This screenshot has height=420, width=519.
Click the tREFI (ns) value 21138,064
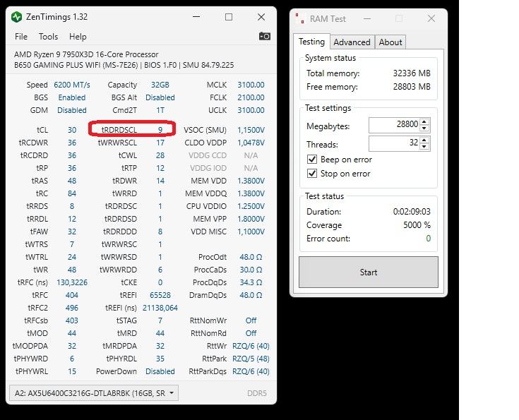click(x=160, y=308)
